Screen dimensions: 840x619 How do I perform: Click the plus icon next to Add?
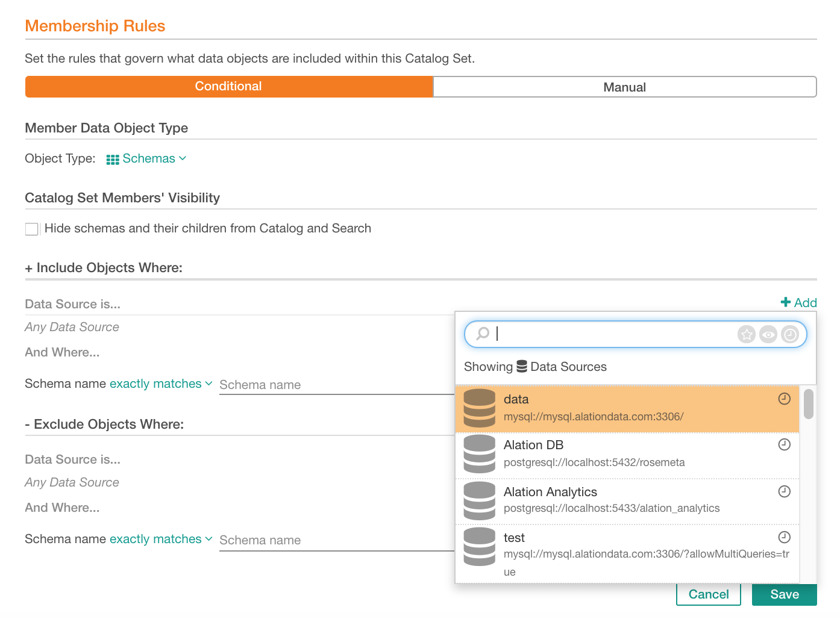[x=786, y=302]
